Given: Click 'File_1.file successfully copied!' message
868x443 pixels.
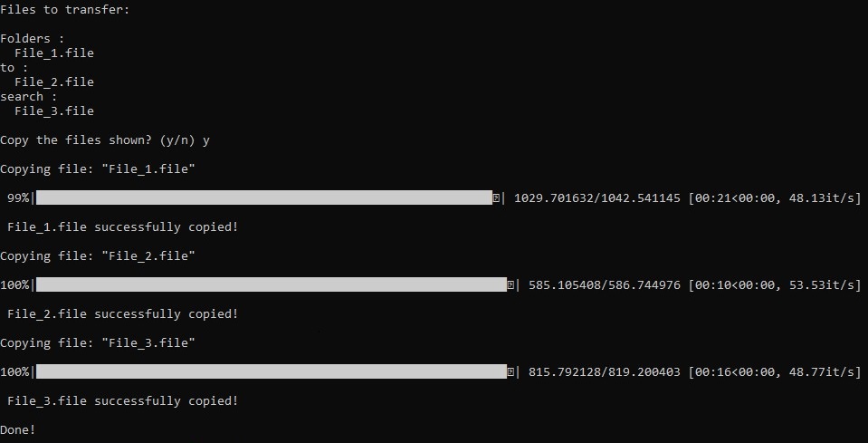Looking at the screenshot, I should coord(122,227).
